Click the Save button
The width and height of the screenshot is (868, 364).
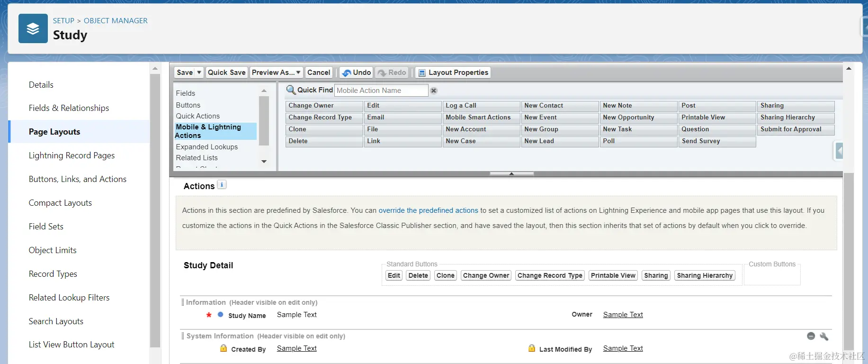click(x=185, y=73)
